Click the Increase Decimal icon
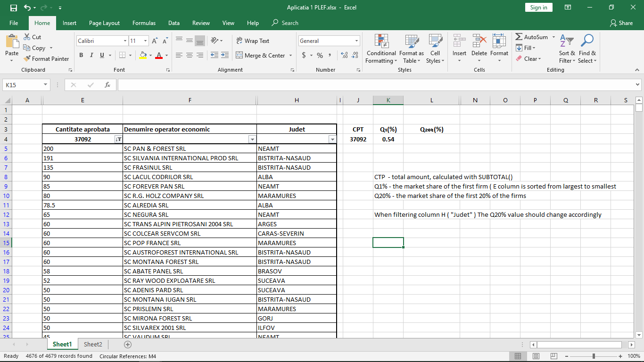644x362 pixels. 344,55
